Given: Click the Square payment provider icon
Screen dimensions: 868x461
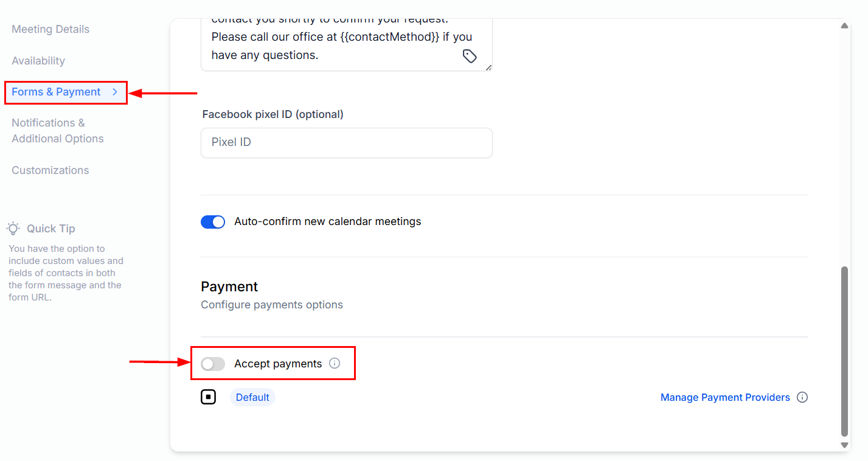Looking at the screenshot, I should (209, 397).
